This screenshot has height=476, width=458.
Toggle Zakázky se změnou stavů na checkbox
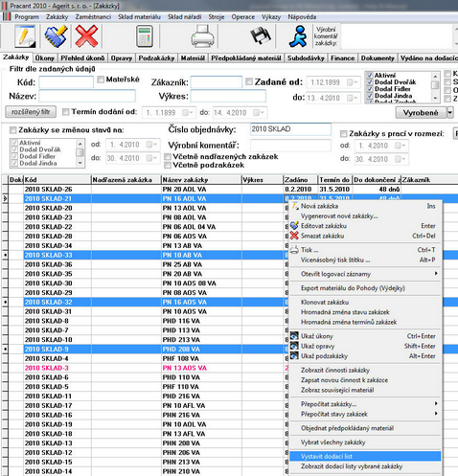click(13, 130)
